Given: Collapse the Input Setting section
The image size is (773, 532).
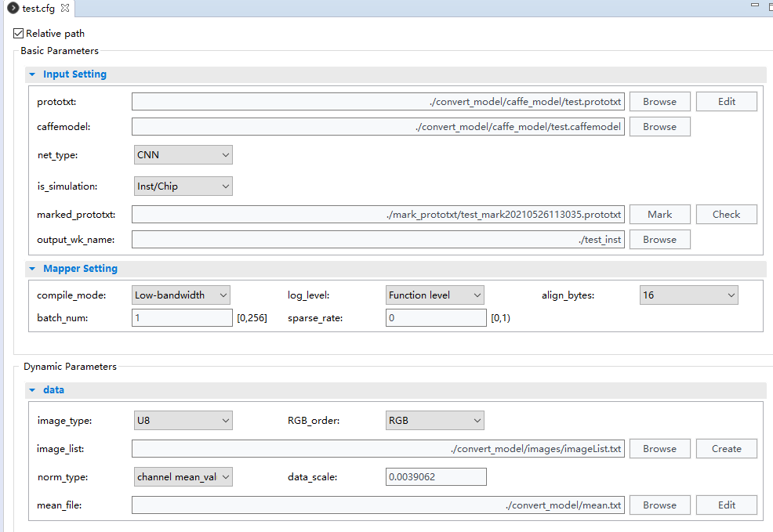Looking at the screenshot, I should (x=32, y=74).
